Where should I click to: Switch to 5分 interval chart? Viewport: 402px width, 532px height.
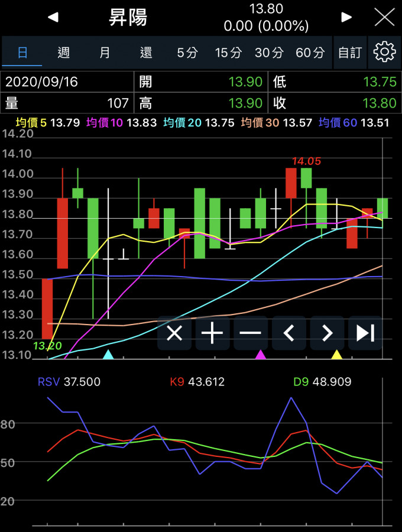(187, 53)
